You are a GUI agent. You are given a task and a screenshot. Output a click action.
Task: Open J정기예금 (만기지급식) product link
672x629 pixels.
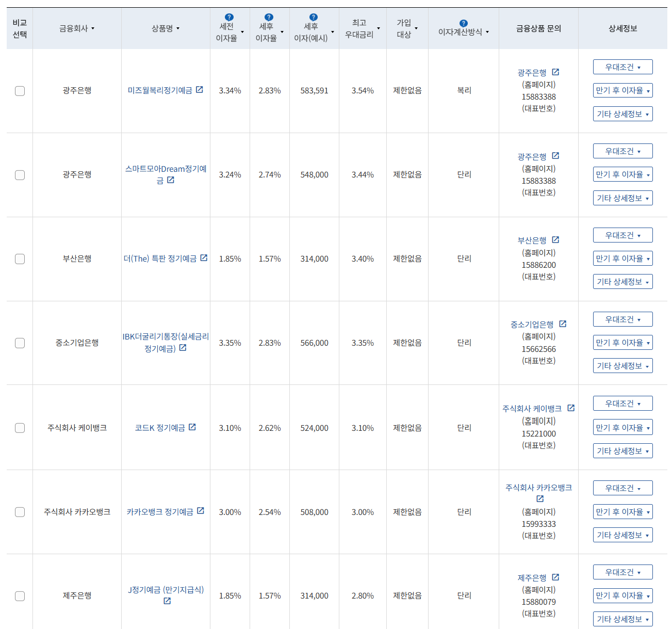coord(166,590)
